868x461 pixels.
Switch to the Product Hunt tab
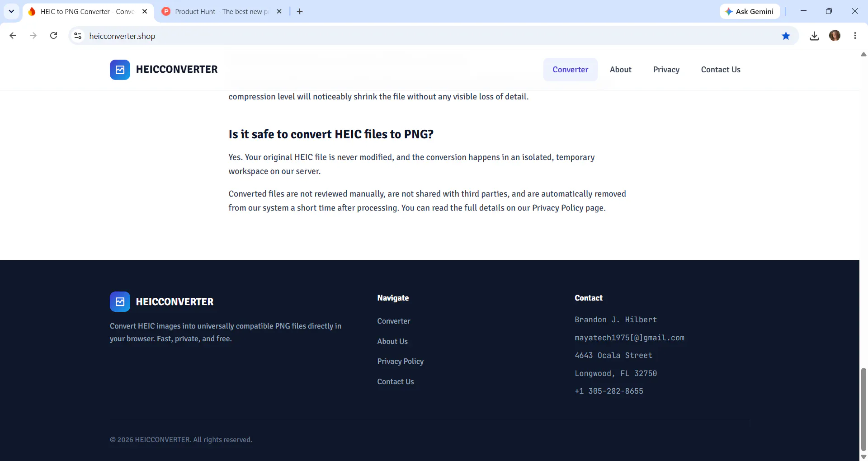(x=222, y=11)
